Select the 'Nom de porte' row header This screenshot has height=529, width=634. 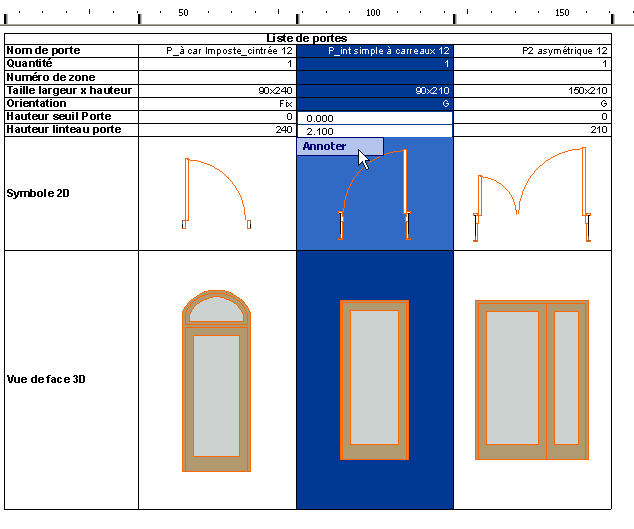[72, 51]
